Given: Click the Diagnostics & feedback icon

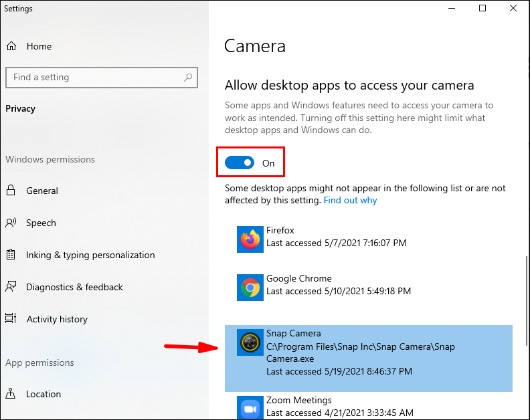Looking at the screenshot, I should point(11,286).
